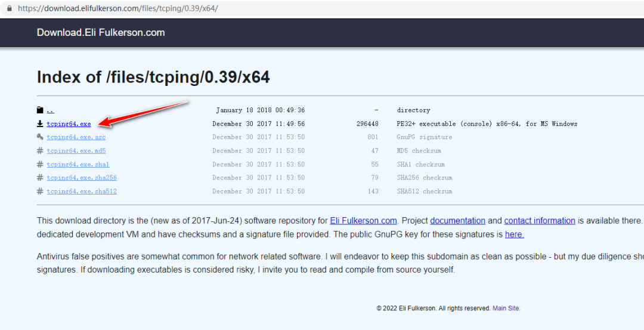The image size is (644, 330).
Task: Click the file size value 79
Action: (374, 178)
